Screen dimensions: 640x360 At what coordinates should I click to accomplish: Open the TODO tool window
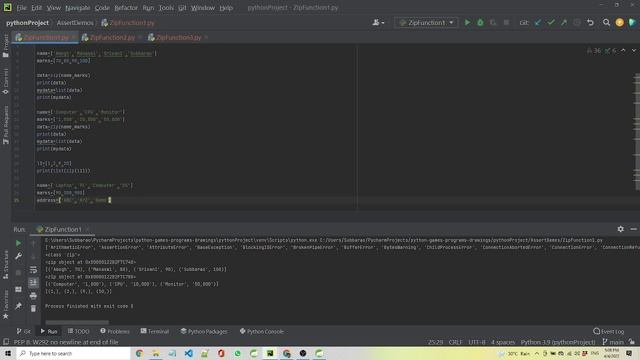pyautogui.click(x=78, y=331)
